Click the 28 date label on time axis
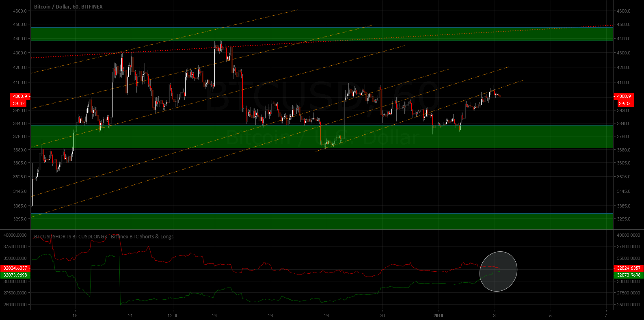Screen dimensions: 644x320 (x=326, y=316)
